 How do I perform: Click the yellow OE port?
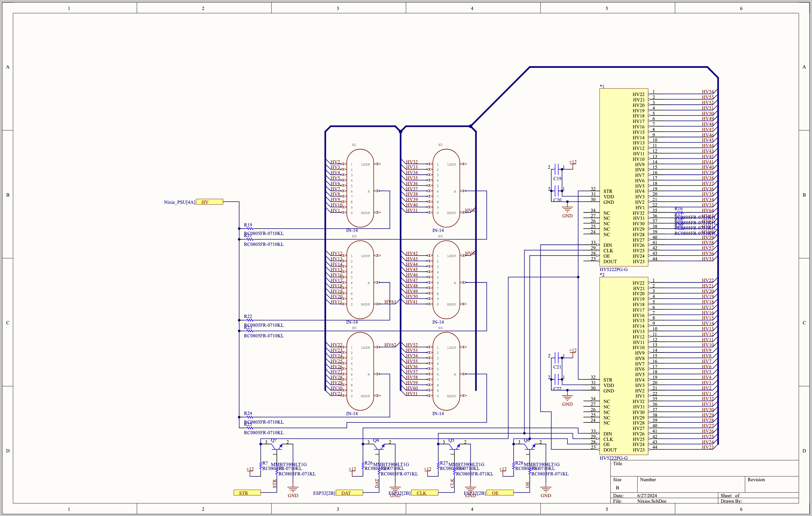(x=500, y=493)
